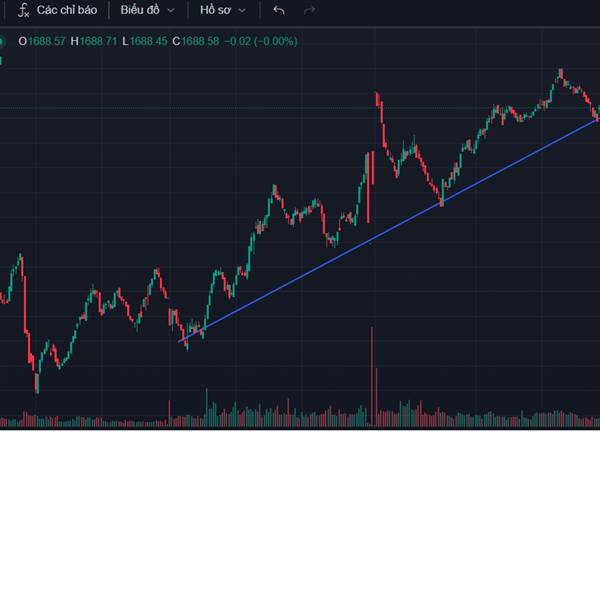The width and height of the screenshot is (600, 600).
Task: Select the low price value 1688.45
Action: (148, 41)
